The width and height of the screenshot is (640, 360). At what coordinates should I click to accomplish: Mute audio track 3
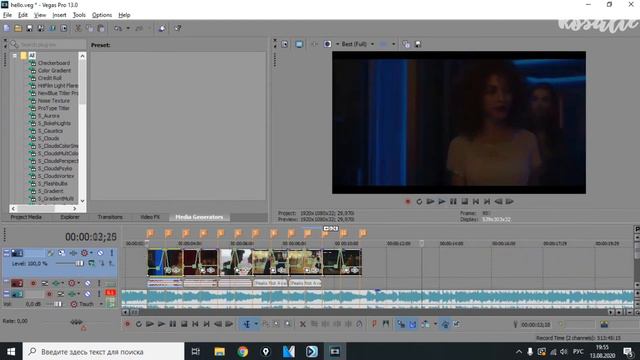88,294
